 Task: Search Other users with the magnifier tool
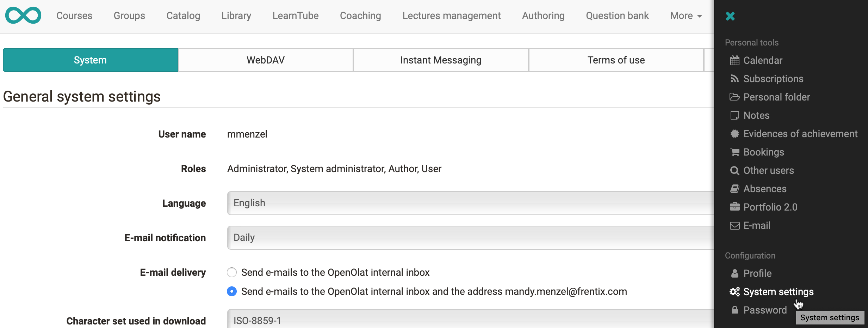coord(768,170)
